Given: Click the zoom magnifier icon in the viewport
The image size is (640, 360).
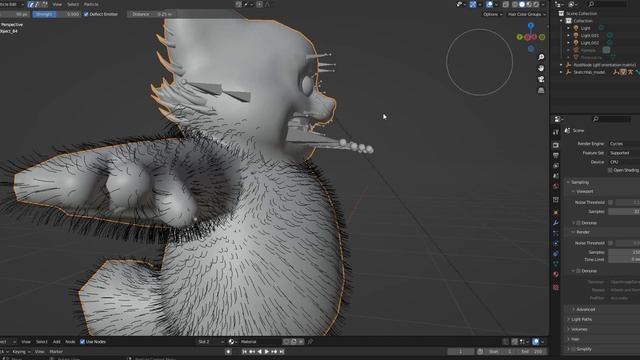Looking at the screenshot, I should 541,57.
